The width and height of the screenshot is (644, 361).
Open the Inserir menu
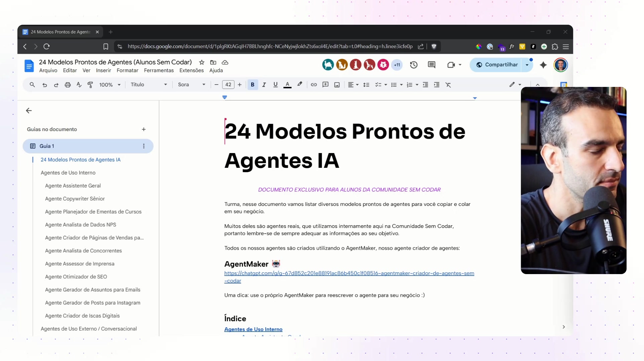pos(103,70)
